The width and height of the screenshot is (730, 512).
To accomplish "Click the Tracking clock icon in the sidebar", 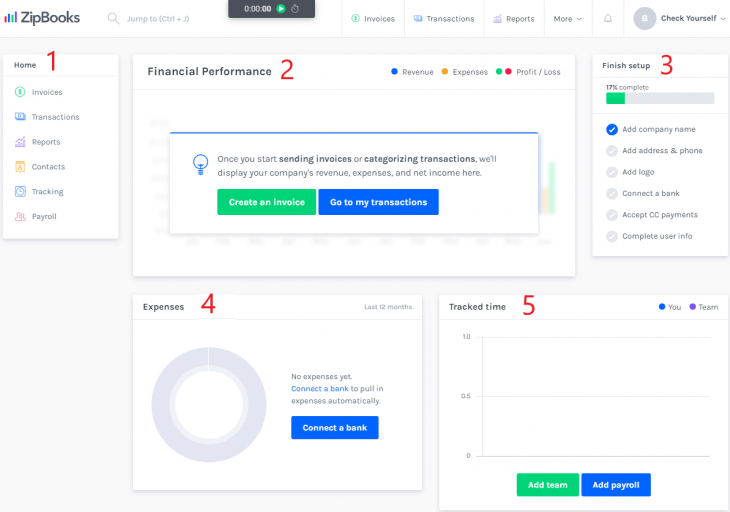I will 20,191.
